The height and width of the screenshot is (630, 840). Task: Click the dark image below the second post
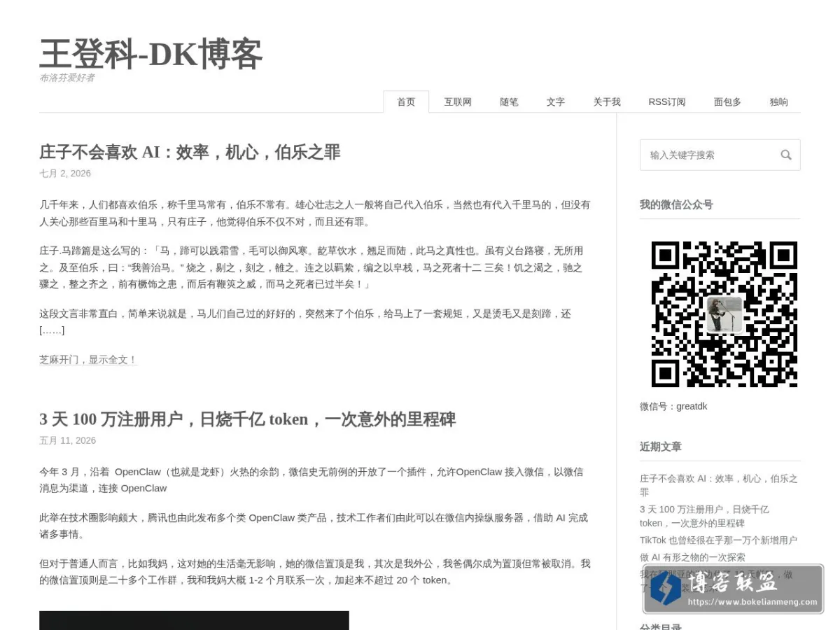pyautogui.click(x=194, y=620)
